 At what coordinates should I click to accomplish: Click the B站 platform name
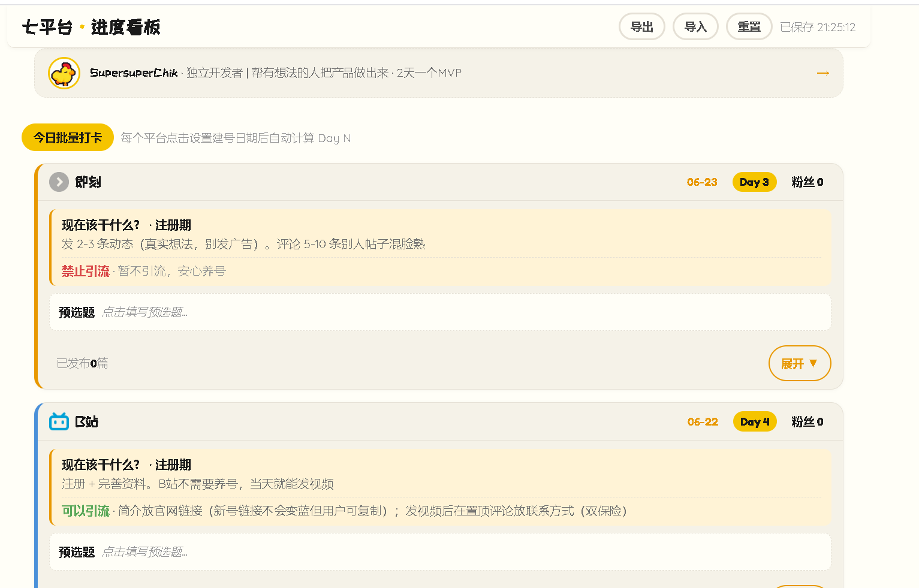(87, 422)
